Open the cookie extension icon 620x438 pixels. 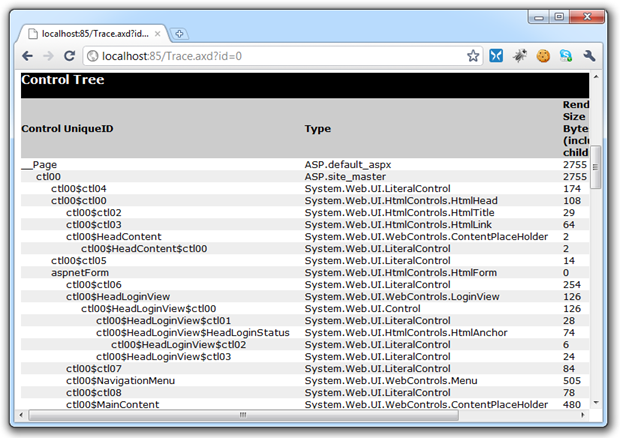(x=543, y=56)
